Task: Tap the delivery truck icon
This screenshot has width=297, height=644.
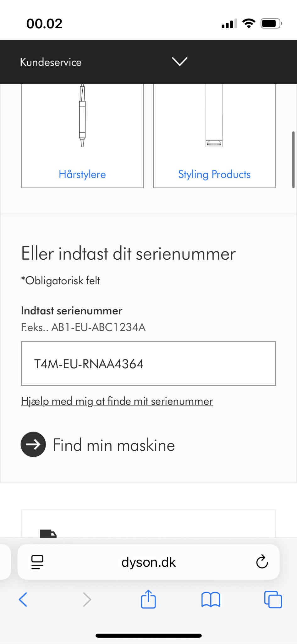Action: (48, 534)
